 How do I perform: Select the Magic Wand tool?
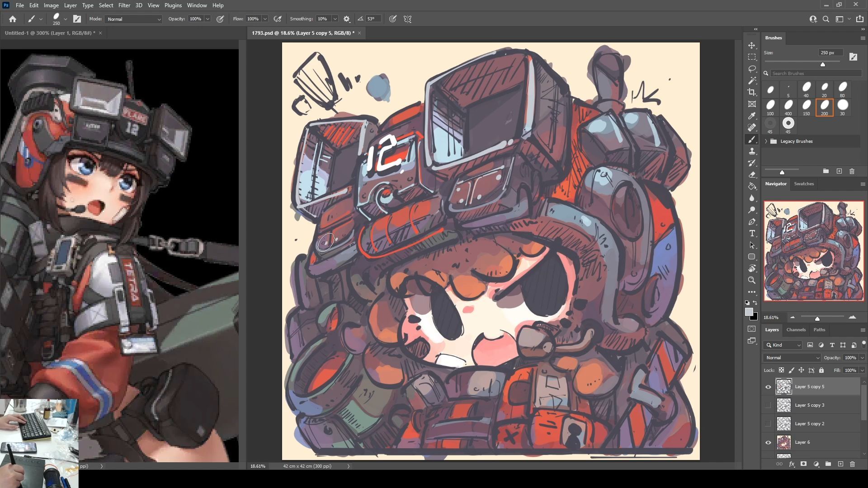(x=752, y=81)
